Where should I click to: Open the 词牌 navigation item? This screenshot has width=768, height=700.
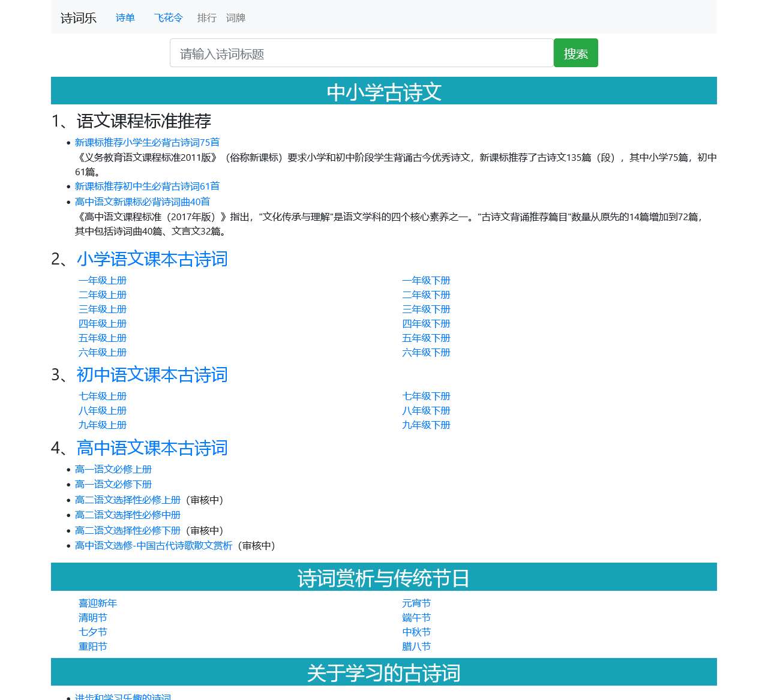236,17
